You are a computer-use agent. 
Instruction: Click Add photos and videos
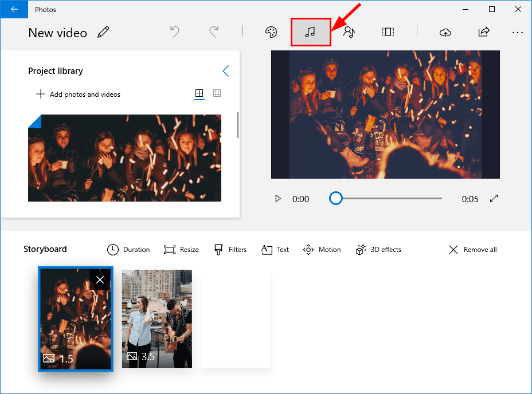click(78, 94)
